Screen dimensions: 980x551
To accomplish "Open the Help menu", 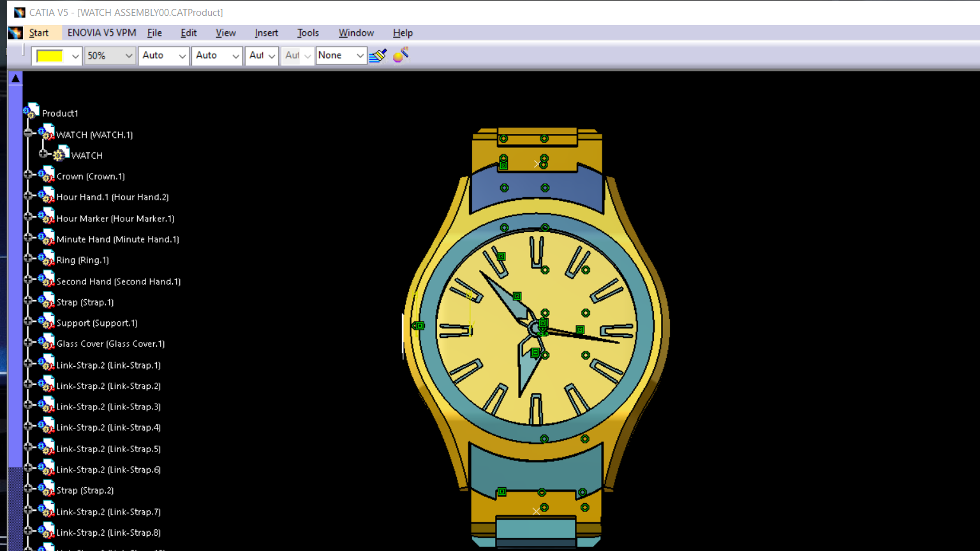I will tap(403, 33).
